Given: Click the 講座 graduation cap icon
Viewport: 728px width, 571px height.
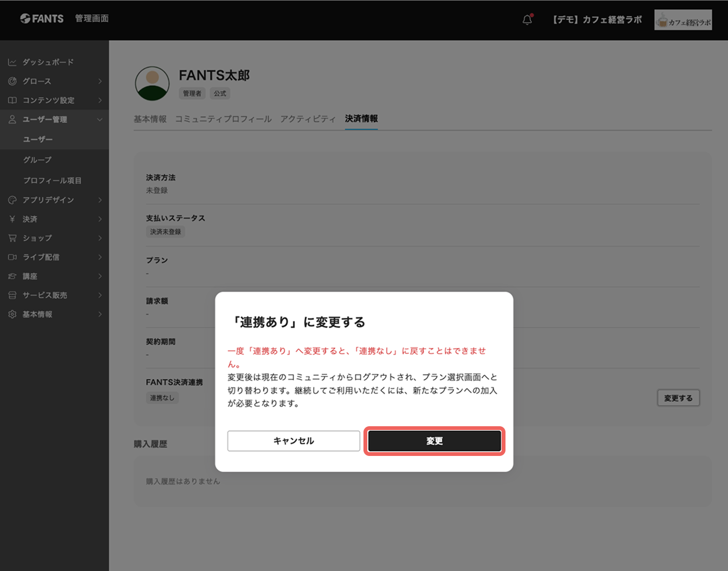Looking at the screenshot, I should pyautogui.click(x=12, y=276).
